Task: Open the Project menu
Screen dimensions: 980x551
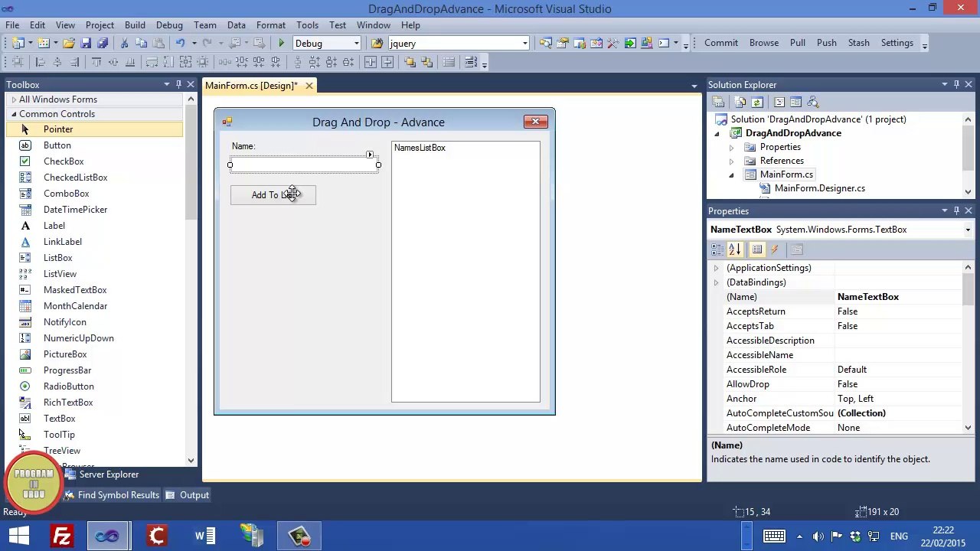Action: (x=100, y=25)
